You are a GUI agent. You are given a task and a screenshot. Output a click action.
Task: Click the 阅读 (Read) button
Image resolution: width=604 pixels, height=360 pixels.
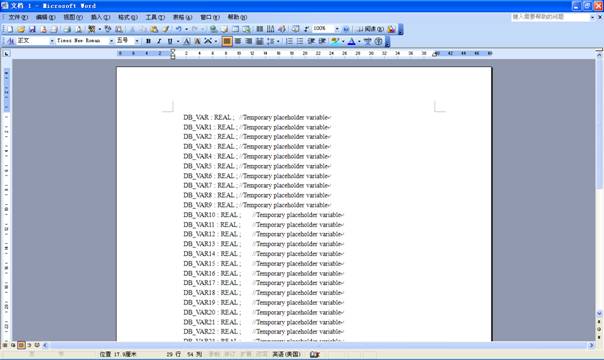click(370, 29)
